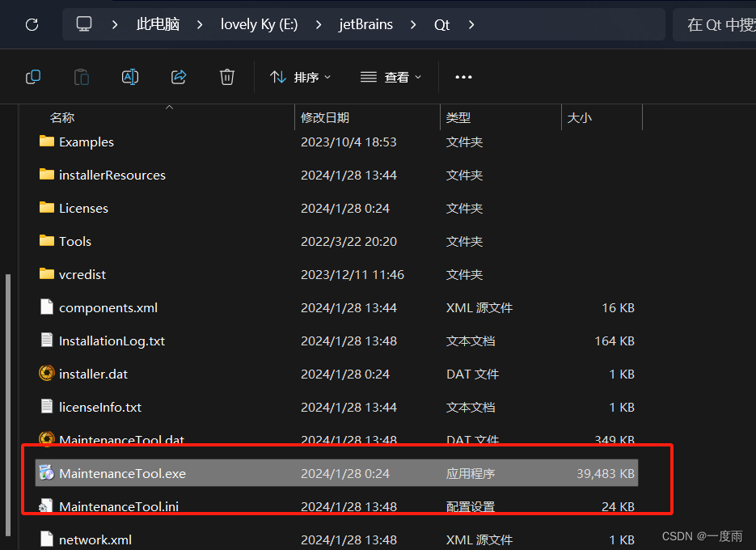Select the Examples folder icon
This screenshot has height=550, width=756.
47,142
